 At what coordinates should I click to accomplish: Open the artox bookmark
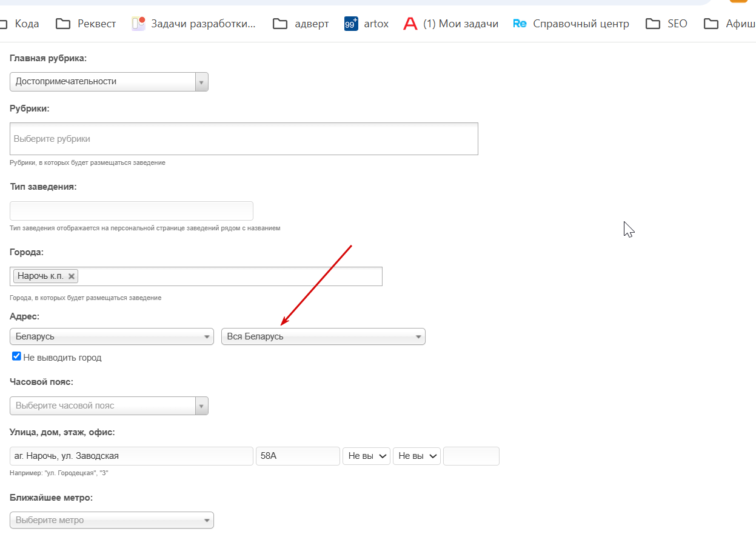(366, 24)
